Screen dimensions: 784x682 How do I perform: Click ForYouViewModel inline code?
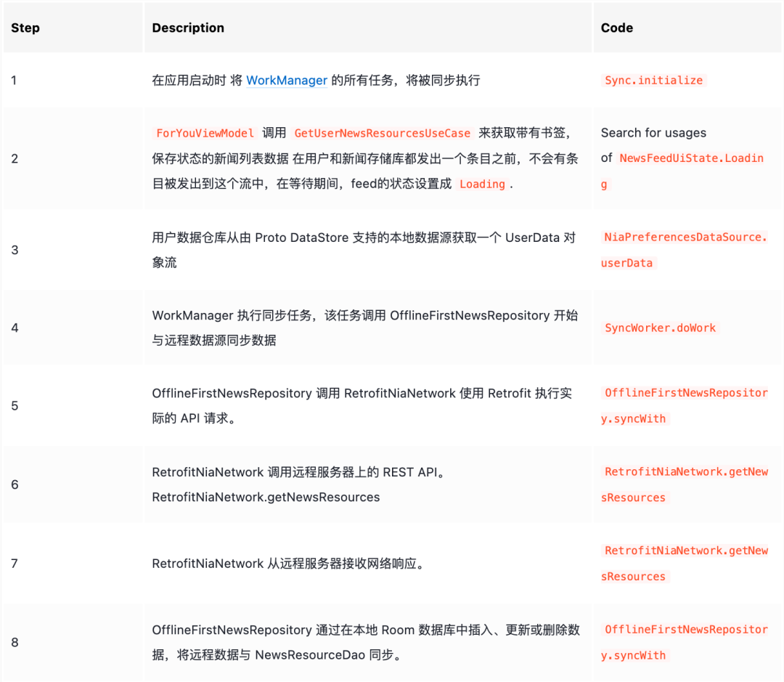click(x=205, y=133)
